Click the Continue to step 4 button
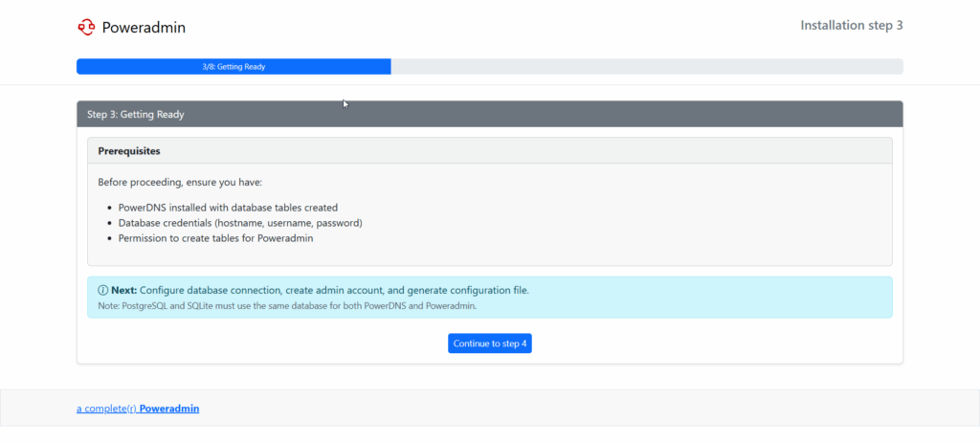 [x=489, y=343]
